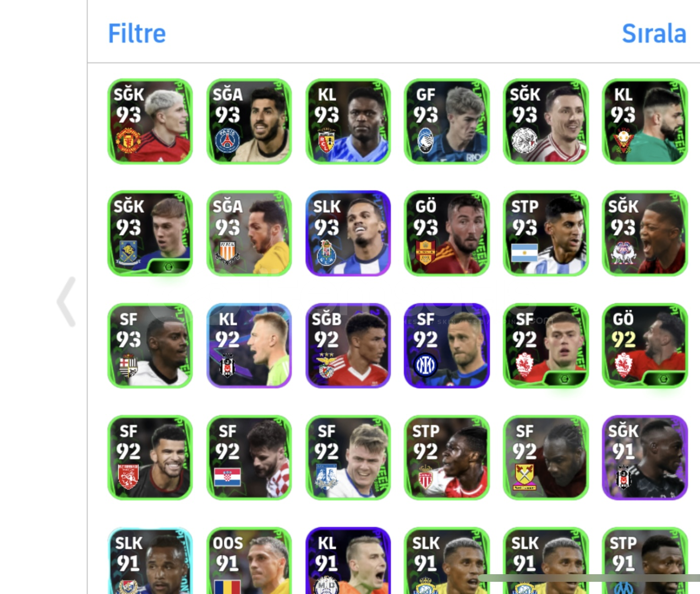Open the Filtre filter options
The height and width of the screenshot is (594, 700).
(x=136, y=33)
